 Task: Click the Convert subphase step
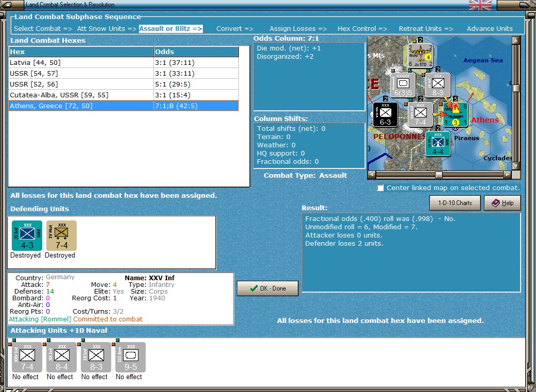tap(234, 29)
